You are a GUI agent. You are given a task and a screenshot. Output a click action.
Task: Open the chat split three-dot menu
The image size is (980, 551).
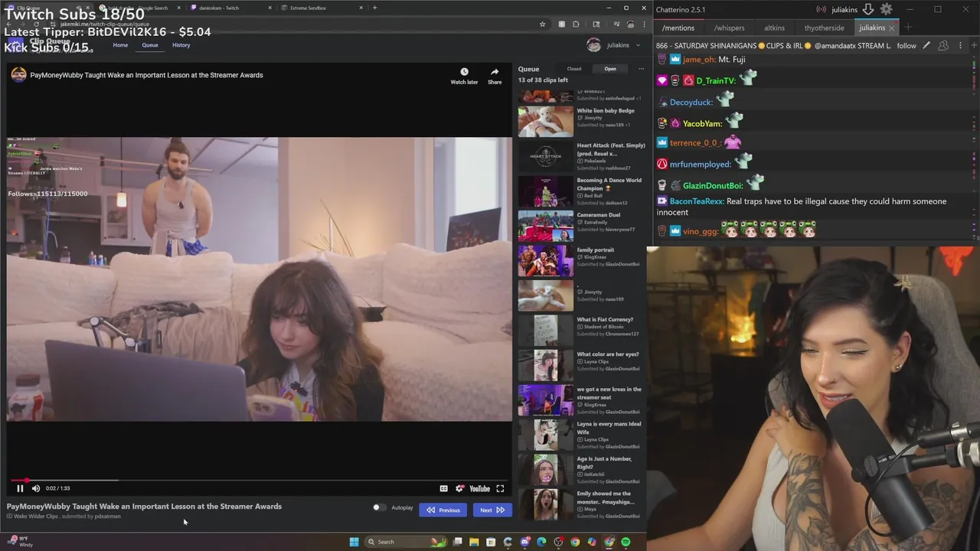click(959, 46)
